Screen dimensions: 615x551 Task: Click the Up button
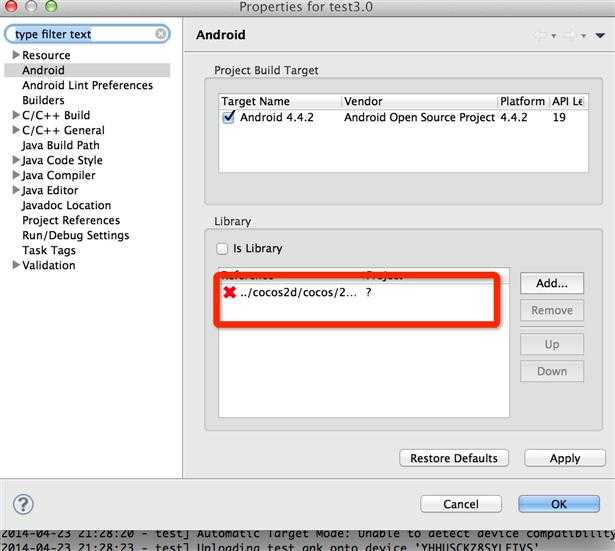(x=552, y=344)
